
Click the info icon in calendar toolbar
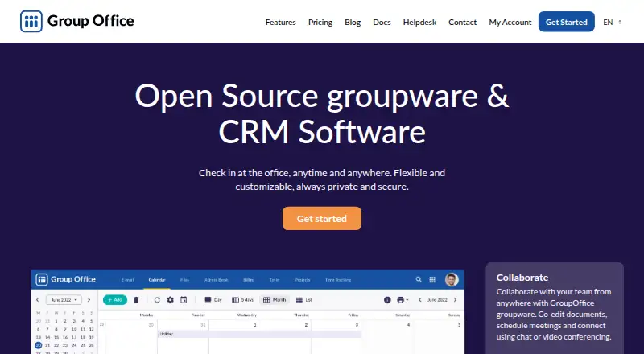387,300
